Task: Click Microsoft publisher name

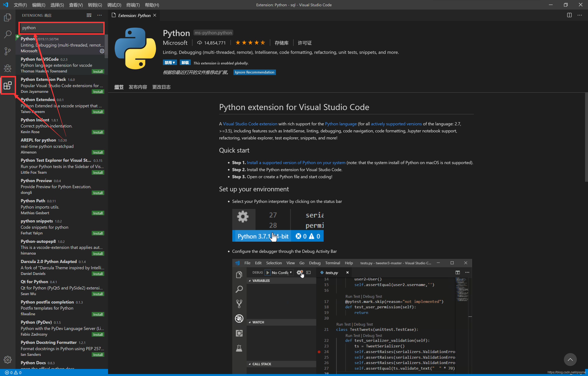Action: (175, 43)
